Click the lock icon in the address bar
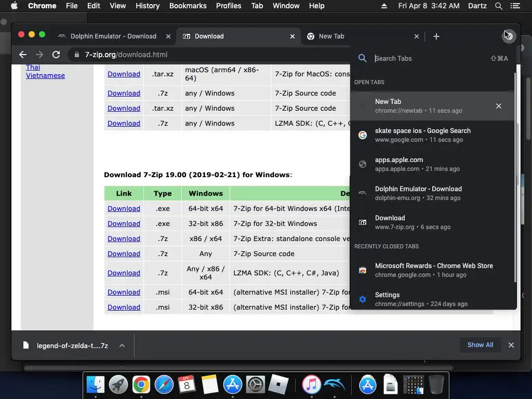Screen dimensions: 532x399 pos(77,55)
